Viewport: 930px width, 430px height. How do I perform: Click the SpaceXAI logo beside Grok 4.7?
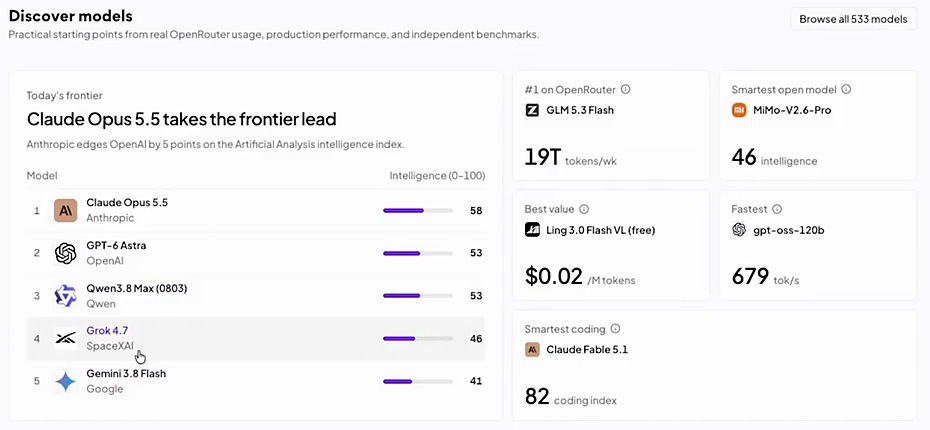click(66, 339)
